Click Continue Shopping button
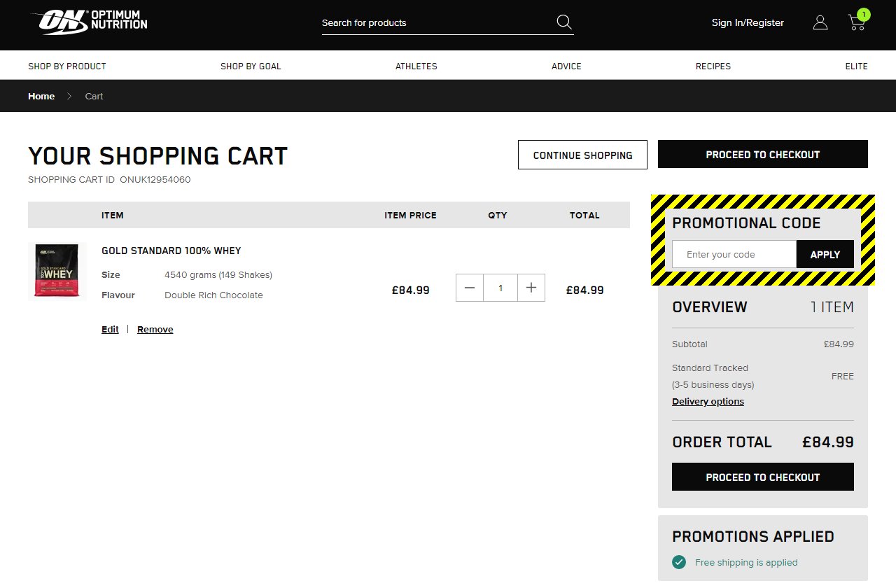This screenshot has height=588, width=896. click(x=582, y=155)
